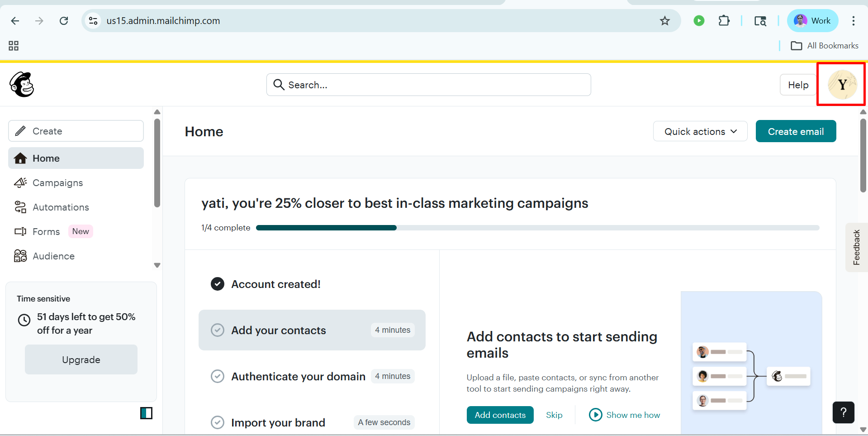Screen dimensions: 868x436
Task: View site information icon in address bar
Action: (x=93, y=21)
